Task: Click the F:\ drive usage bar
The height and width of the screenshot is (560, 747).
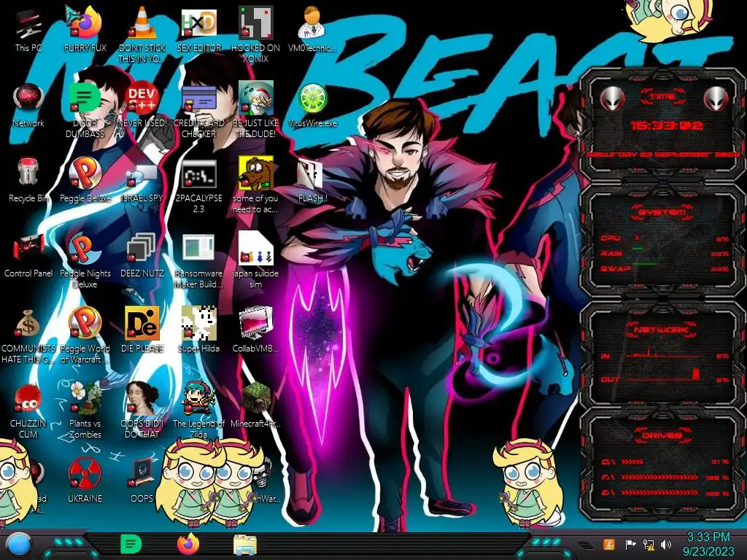Action: [x=665, y=477]
